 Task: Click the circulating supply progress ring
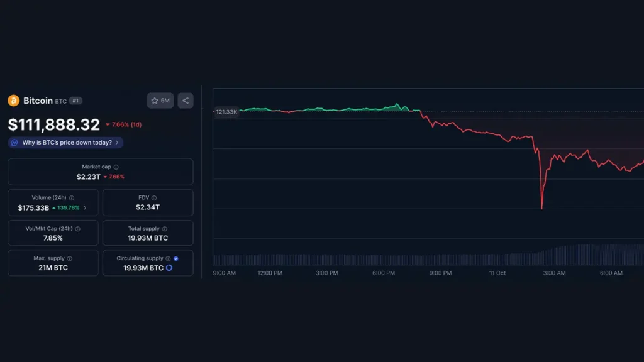click(169, 268)
